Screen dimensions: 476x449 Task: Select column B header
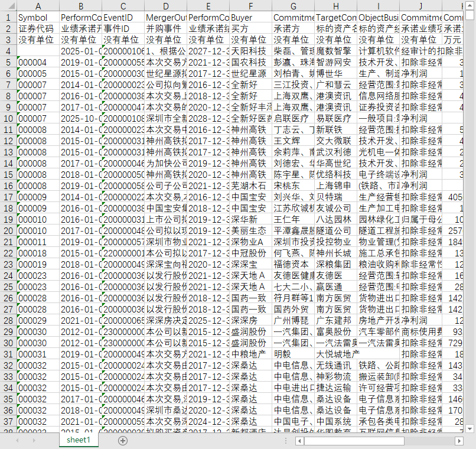point(81,5)
